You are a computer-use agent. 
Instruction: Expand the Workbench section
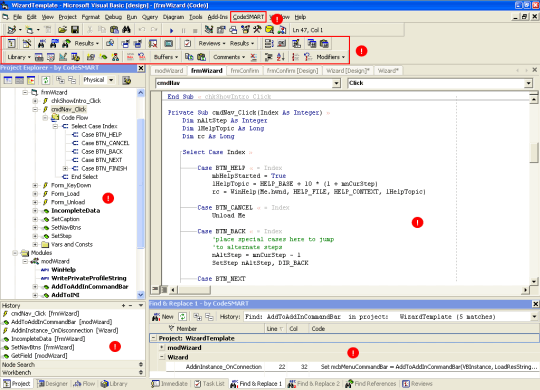[141, 372]
